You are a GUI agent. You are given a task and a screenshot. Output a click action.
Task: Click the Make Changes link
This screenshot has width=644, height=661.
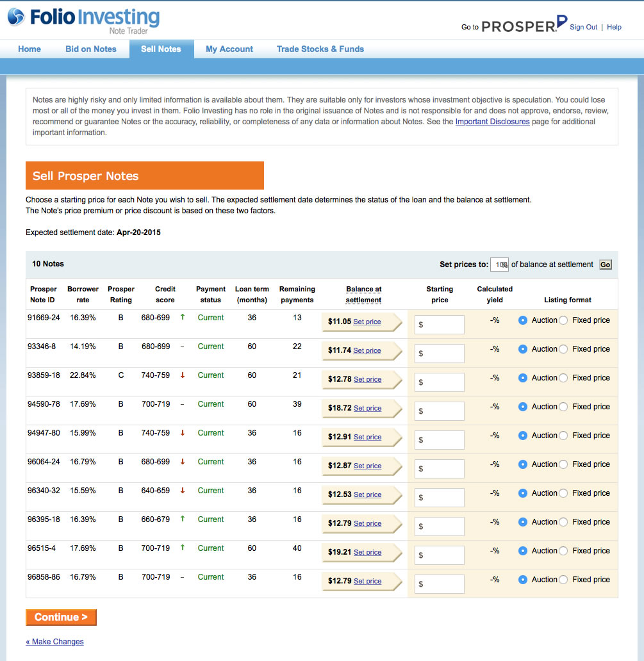tap(54, 642)
